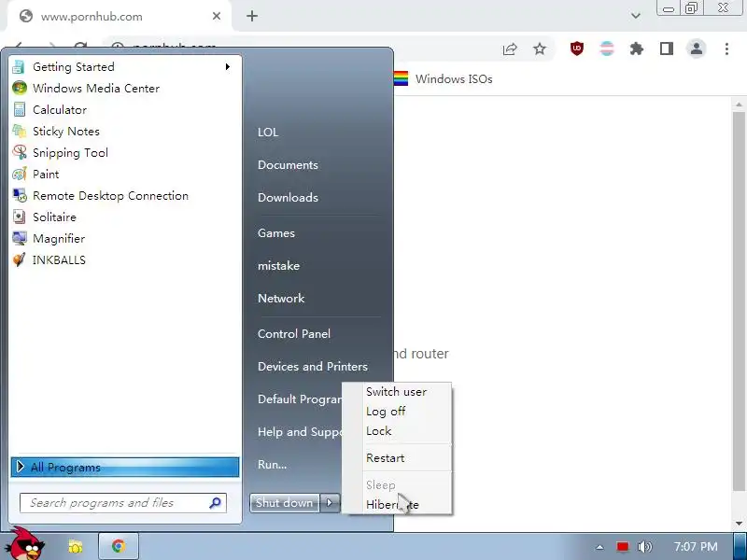This screenshot has width=747, height=560.
Task: Open Chrome three-dot menu
Action: (726, 49)
